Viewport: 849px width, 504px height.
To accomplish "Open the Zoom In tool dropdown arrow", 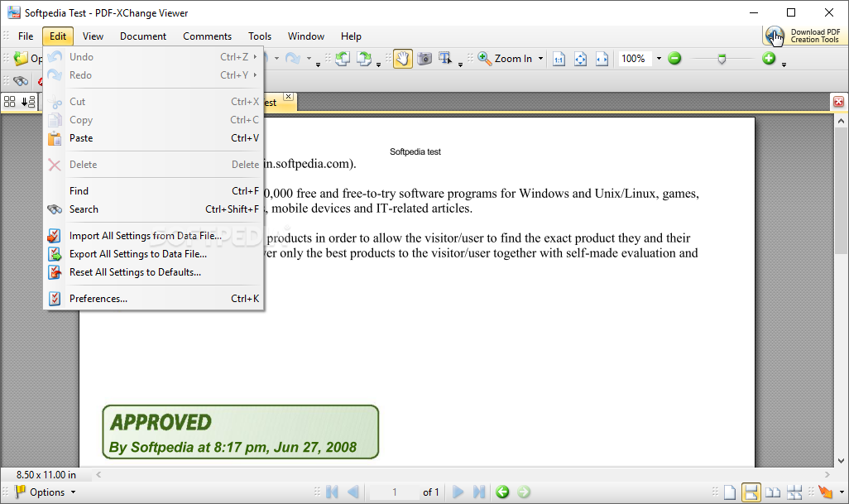I will [540, 59].
